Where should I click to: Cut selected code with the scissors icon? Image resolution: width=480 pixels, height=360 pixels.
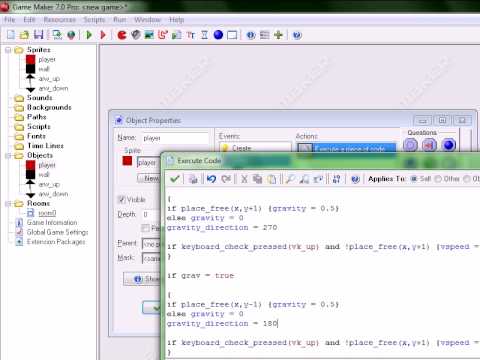coord(244,179)
